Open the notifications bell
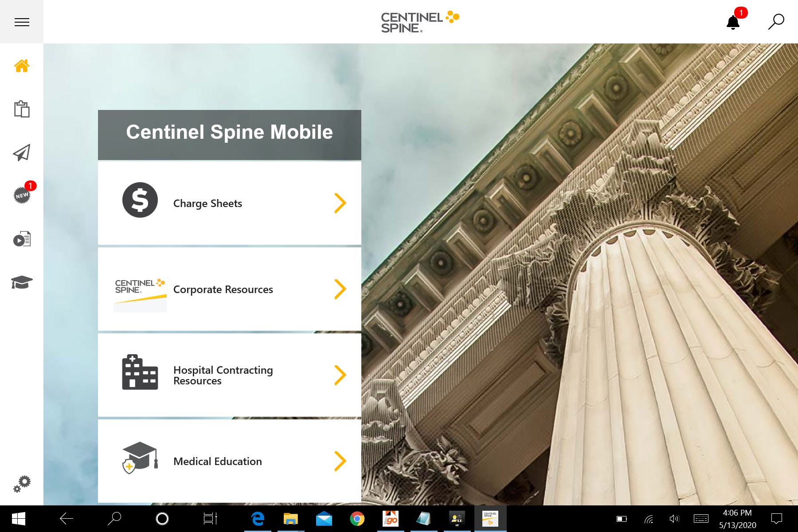The height and width of the screenshot is (532, 798). coord(733,22)
